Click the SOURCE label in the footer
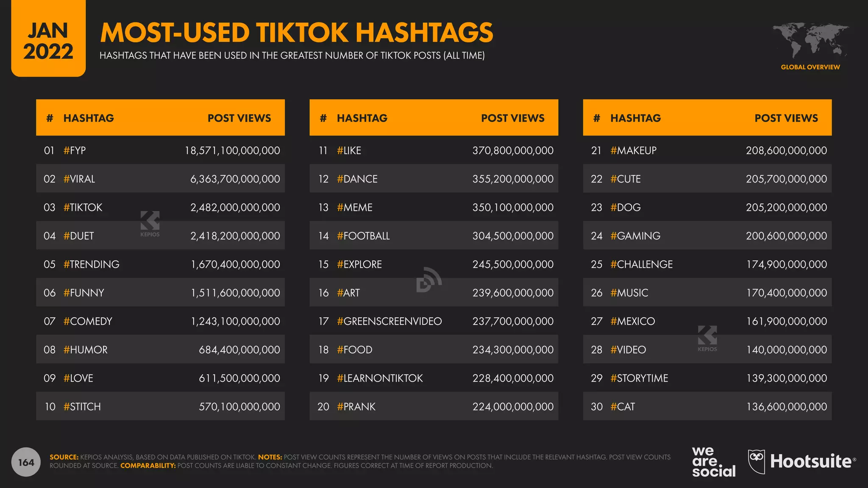868x488 pixels. pyautogui.click(x=64, y=457)
